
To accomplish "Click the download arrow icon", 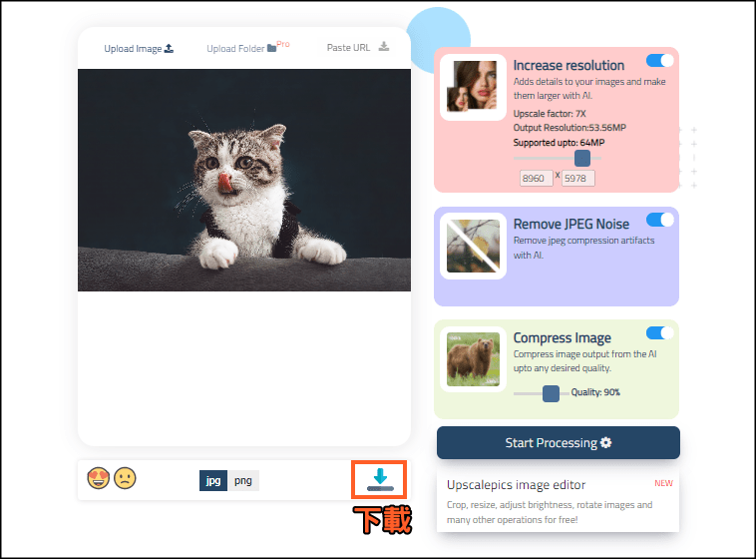I will 380,479.
